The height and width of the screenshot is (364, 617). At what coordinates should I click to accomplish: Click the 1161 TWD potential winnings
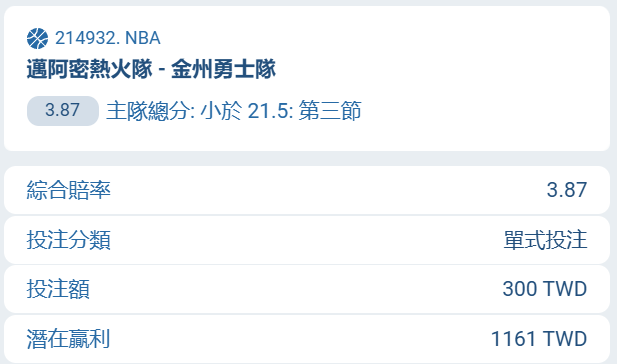[539, 339]
